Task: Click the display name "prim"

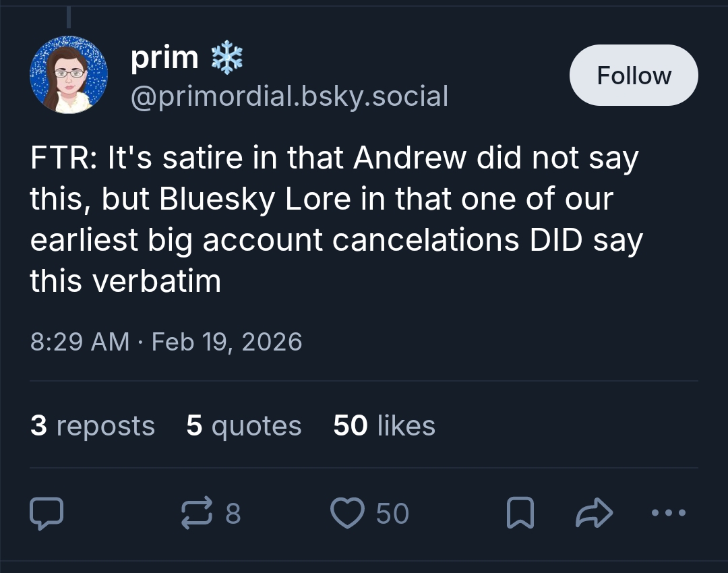Action: 164,59
